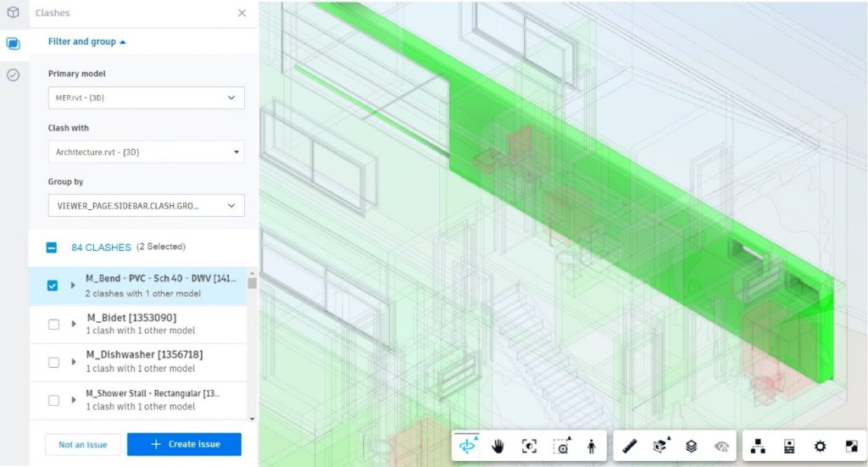Open the Models cube icon in sidebar
868x467 pixels.
(13, 13)
